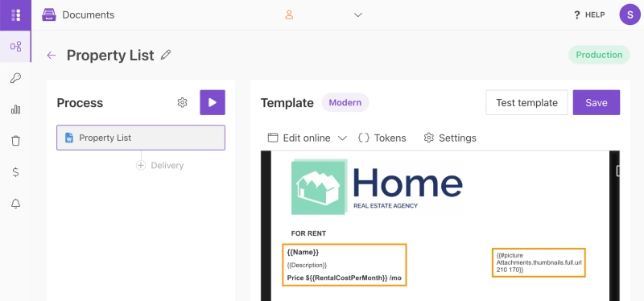Open the Help link
Screen dimensions: 644x301
589,14
